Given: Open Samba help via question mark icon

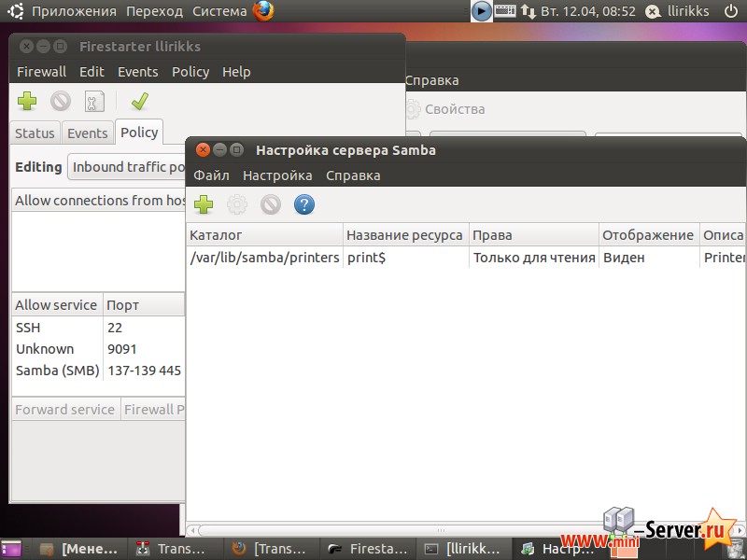Looking at the screenshot, I should tap(304, 204).
